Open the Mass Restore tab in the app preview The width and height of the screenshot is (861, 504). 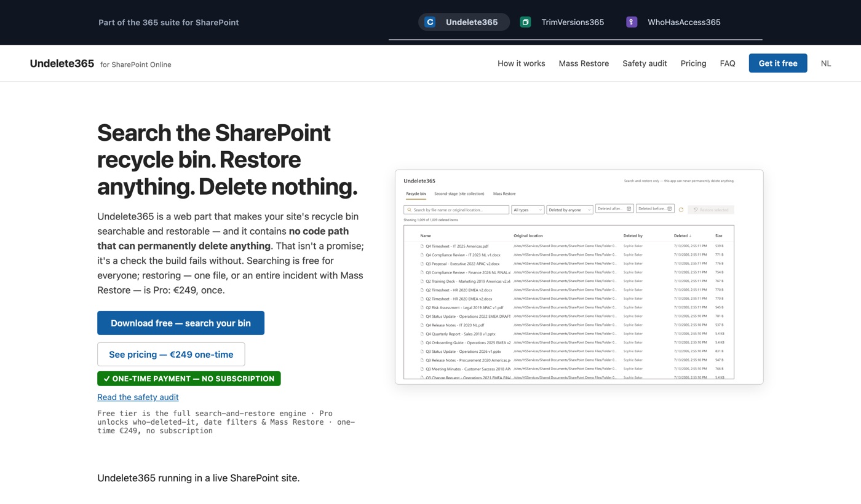[x=504, y=194]
